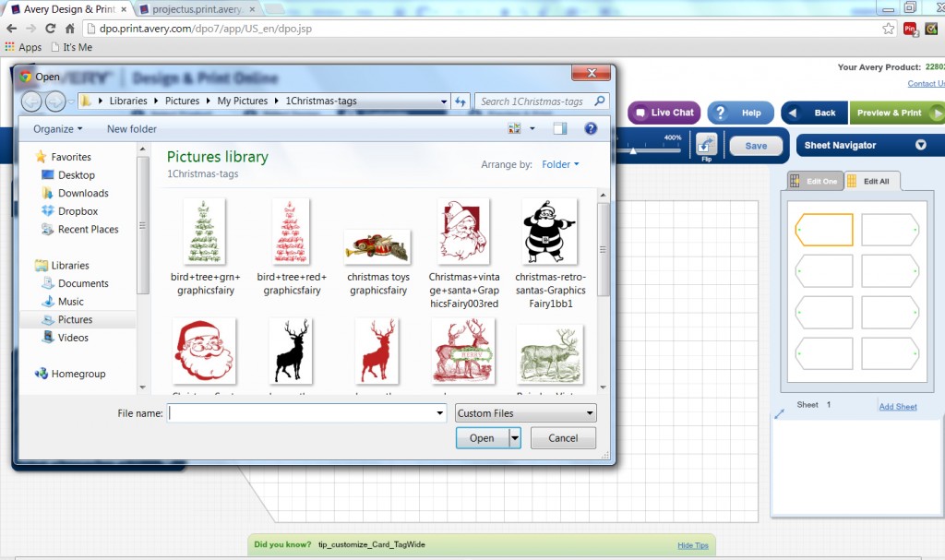Go Back in Avery designer
The image size is (945, 560).
(x=814, y=113)
